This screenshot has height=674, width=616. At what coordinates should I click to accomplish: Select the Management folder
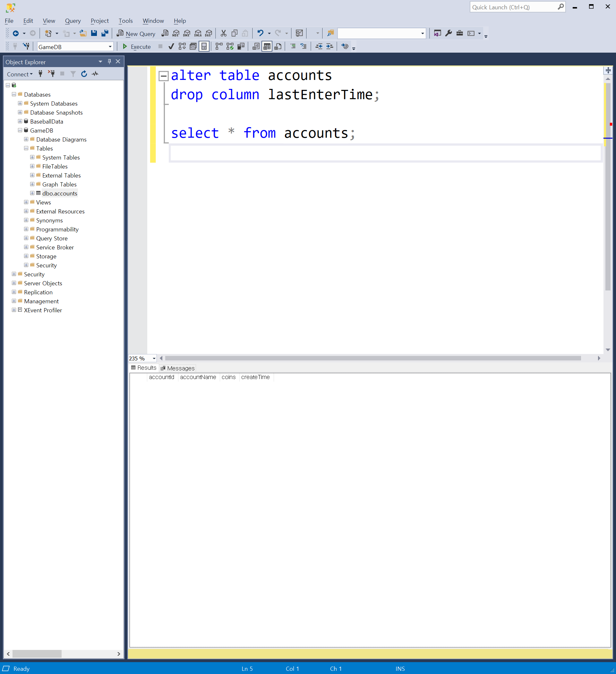pyautogui.click(x=41, y=301)
